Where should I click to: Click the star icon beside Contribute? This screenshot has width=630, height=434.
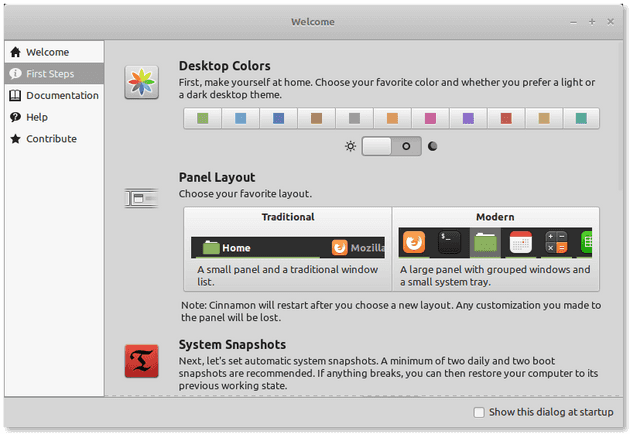click(x=15, y=139)
